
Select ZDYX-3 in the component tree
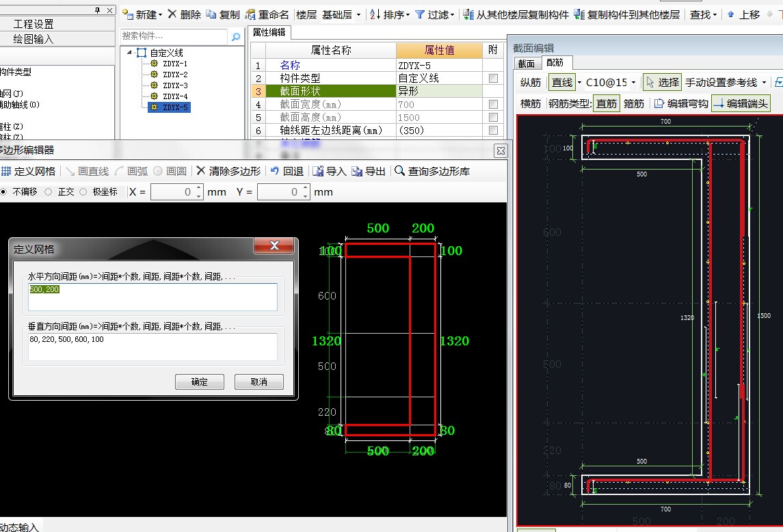175,85
